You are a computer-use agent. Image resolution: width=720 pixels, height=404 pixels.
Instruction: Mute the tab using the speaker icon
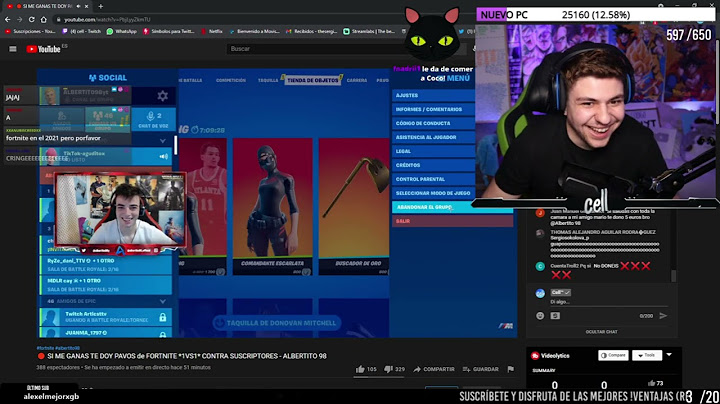(79, 6)
